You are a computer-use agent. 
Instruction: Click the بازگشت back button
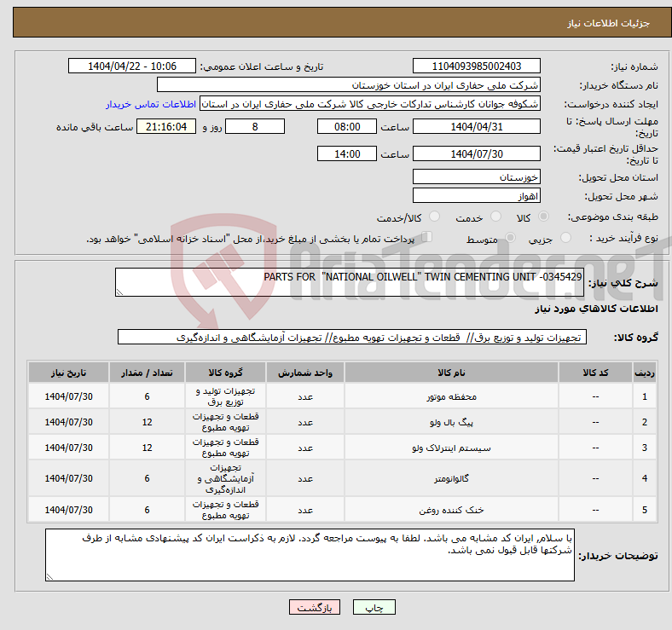click(315, 607)
